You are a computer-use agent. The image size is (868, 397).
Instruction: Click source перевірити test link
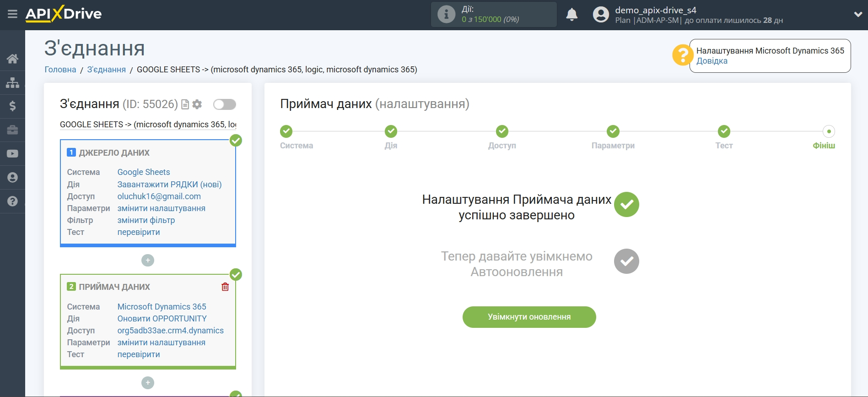(139, 232)
